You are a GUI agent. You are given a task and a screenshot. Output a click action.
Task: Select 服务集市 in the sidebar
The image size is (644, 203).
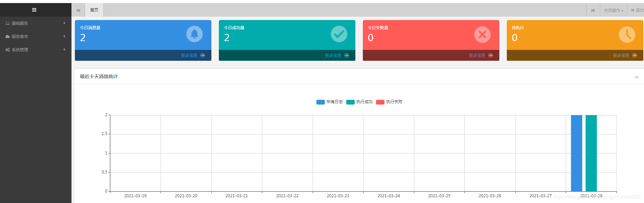click(20, 37)
